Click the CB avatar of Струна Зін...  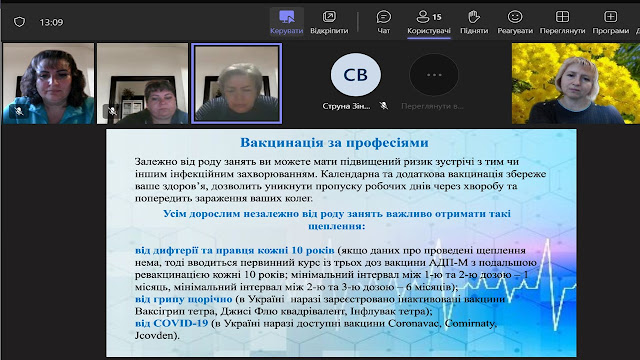point(356,75)
